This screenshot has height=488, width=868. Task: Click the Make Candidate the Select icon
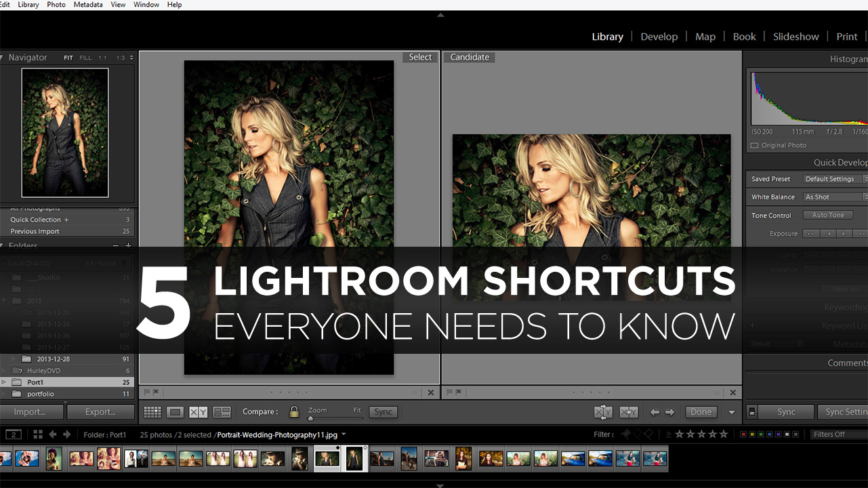628,411
